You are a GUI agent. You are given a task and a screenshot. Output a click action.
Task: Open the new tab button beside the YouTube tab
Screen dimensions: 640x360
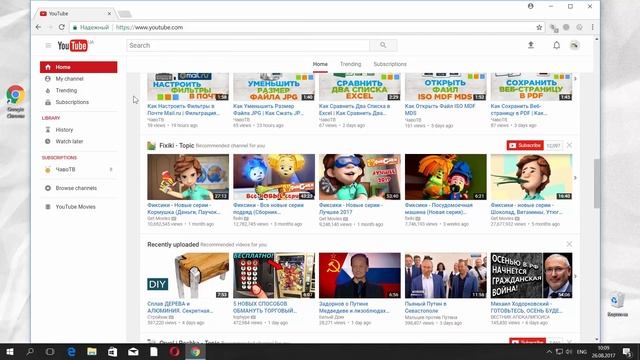click(x=125, y=14)
